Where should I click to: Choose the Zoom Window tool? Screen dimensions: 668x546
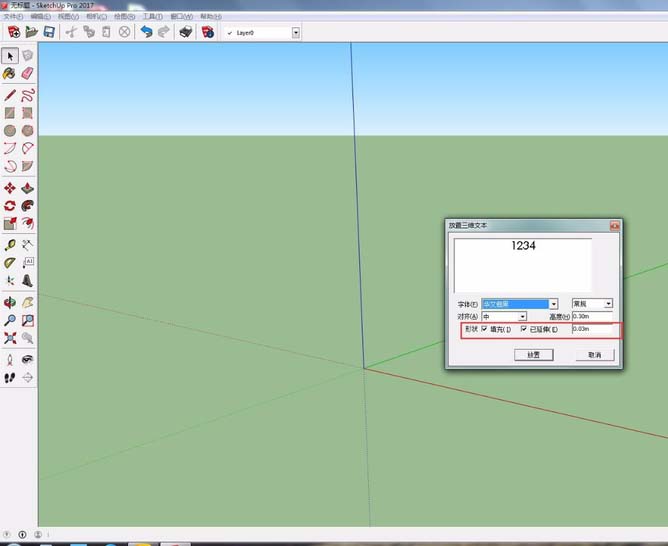27,320
